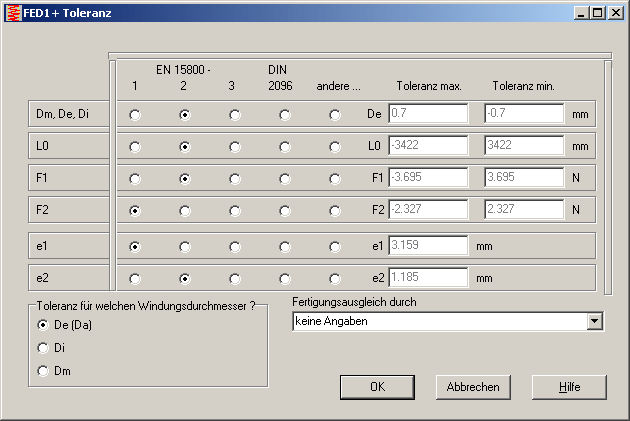The width and height of the screenshot is (630, 421).
Task: Click the F2 Toleranz min. field
Action: tap(524, 210)
